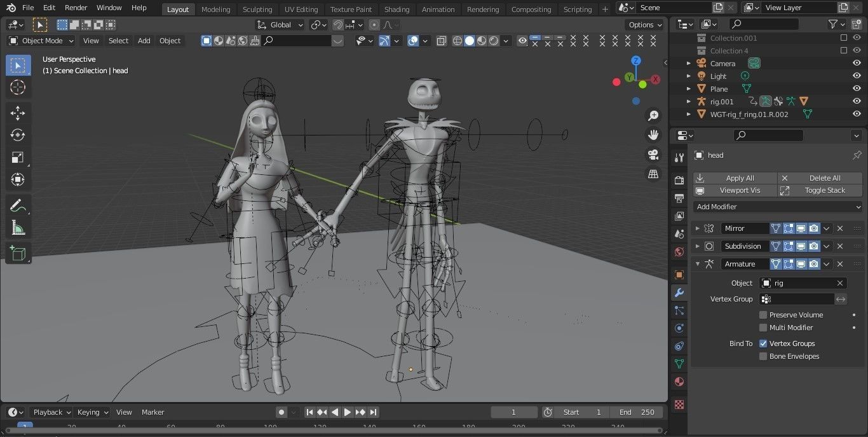
Task: Open the Material properties tab
Action: pyautogui.click(x=679, y=382)
